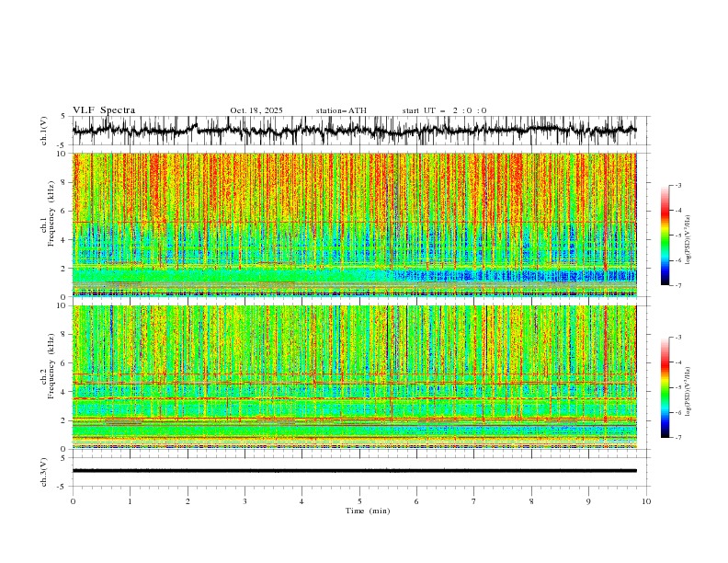Select the date 'Oct. 18, 2025'

(256, 110)
